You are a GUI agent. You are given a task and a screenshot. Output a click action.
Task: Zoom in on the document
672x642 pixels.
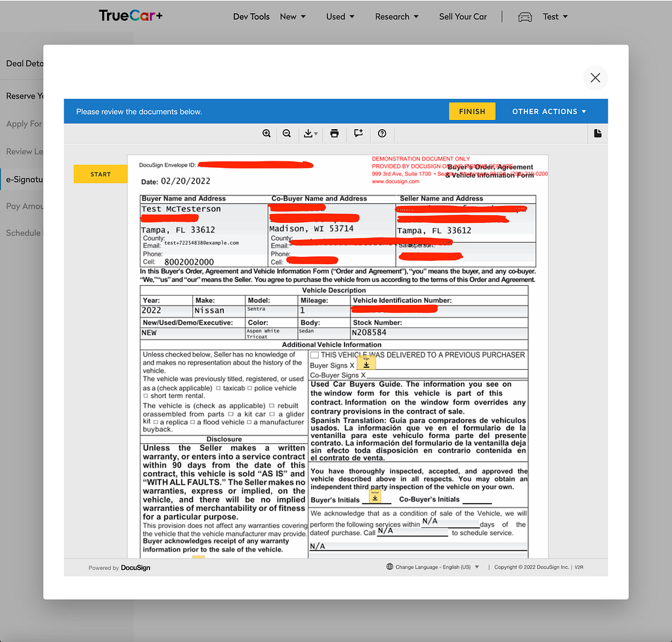tap(266, 134)
